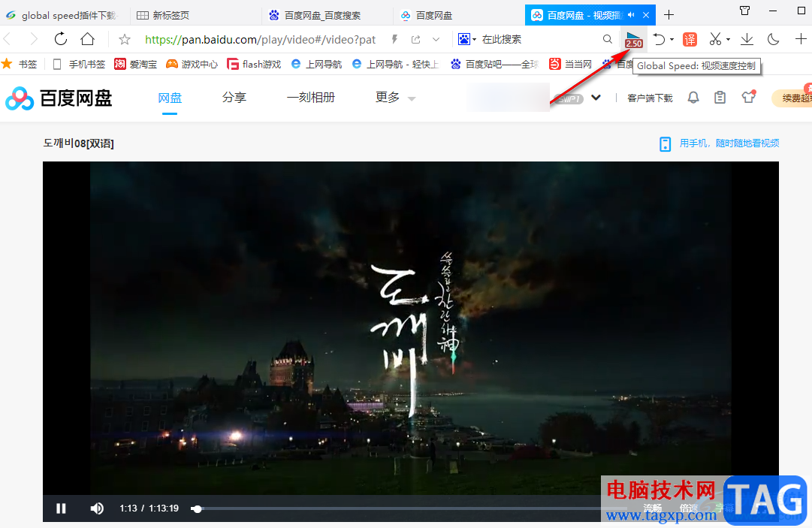The image size is (812, 528).
Task: Open flash游戏 bookmark
Action: [254, 64]
